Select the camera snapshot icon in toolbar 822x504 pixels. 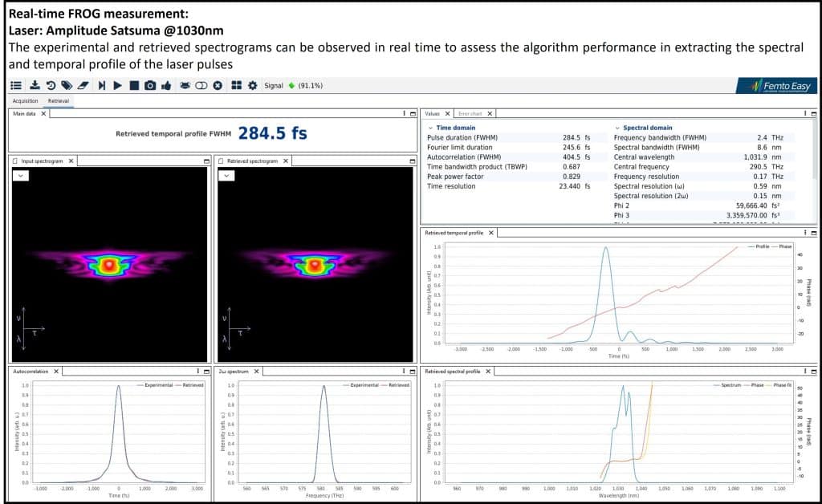tap(150, 85)
